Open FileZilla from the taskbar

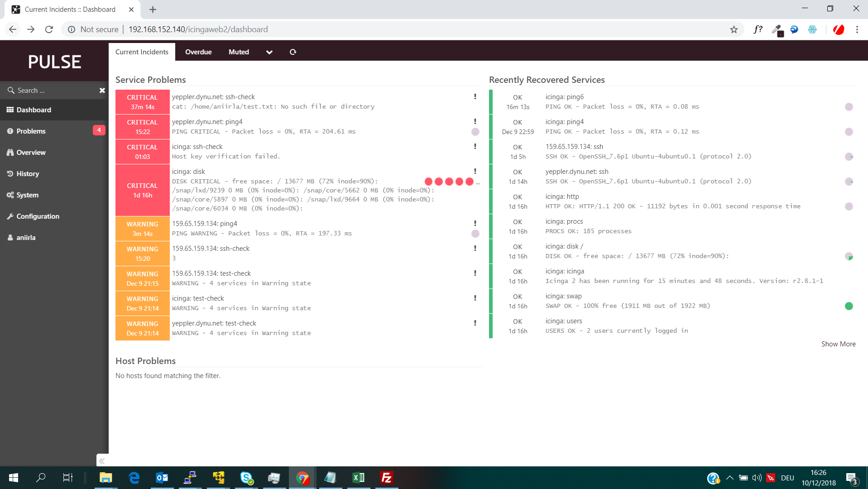pos(386,478)
